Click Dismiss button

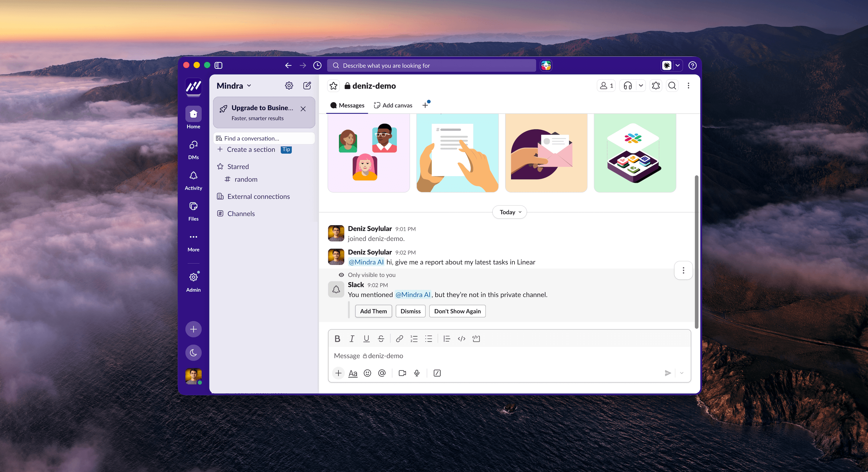[x=410, y=311]
